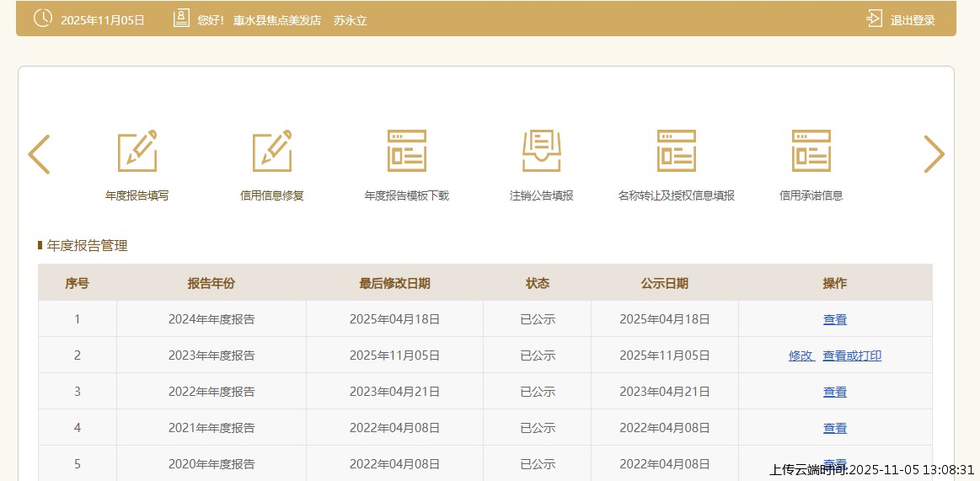Image resolution: width=980 pixels, height=481 pixels.
Task: Click the 报告年份 column header
Action: [211, 284]
